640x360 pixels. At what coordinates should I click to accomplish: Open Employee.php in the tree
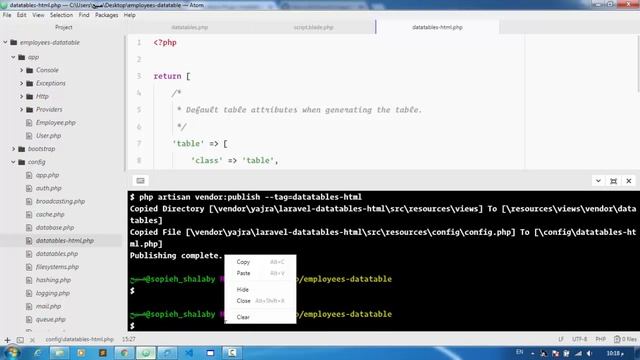tap(56, 122)
